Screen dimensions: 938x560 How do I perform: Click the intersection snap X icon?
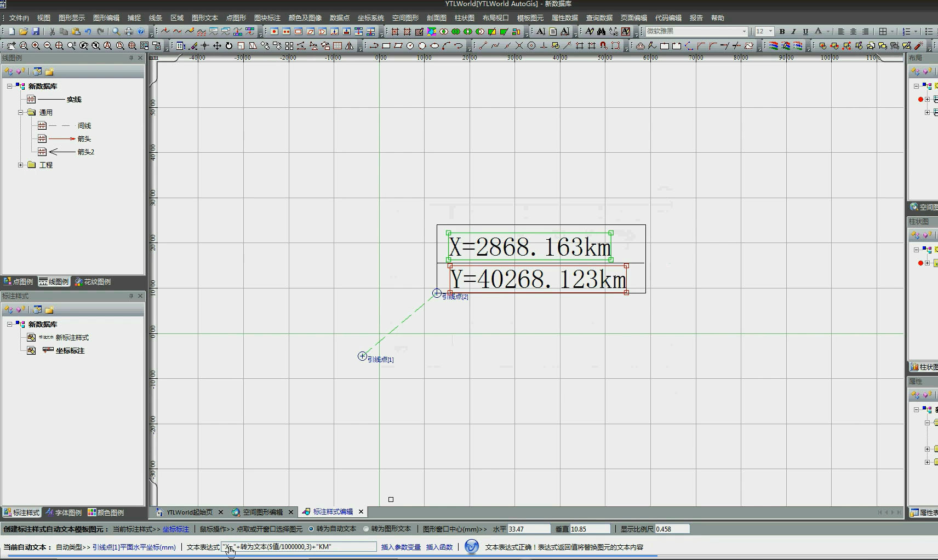click(x=519, y=46)
